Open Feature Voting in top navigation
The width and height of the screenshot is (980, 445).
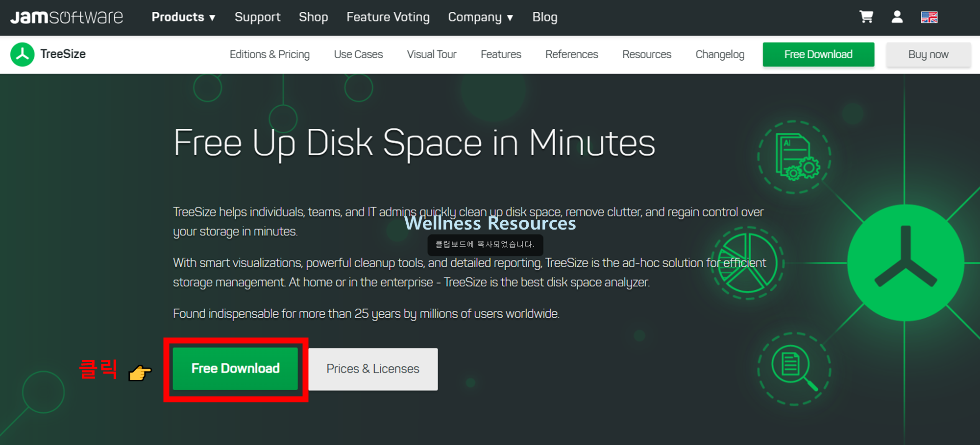(x=388, y=17)
